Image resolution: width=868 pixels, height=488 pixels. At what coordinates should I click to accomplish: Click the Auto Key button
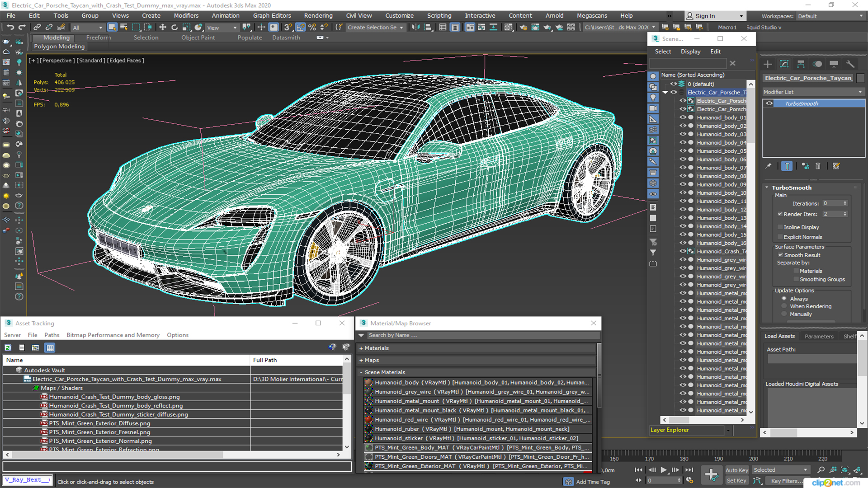click(736, 470)
